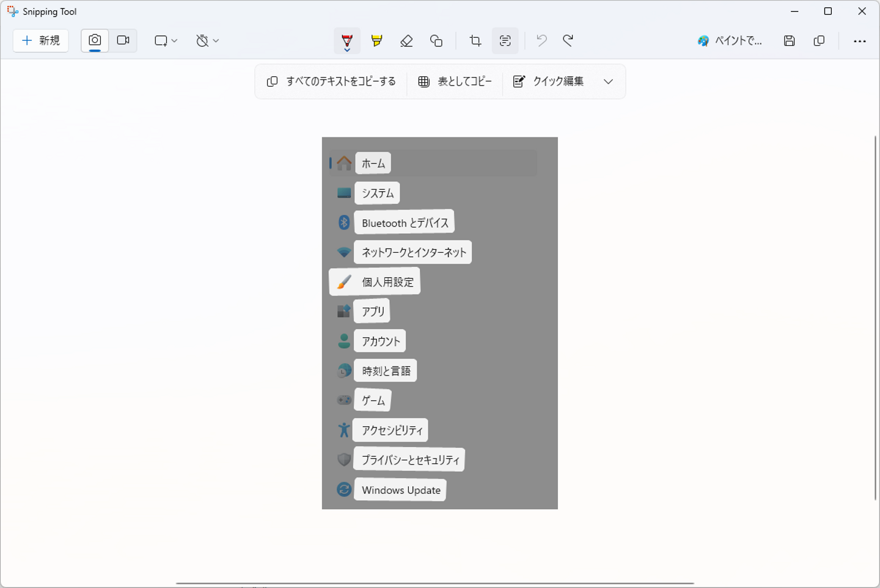Click the vertical scrollbar on right

pos(875,318)
